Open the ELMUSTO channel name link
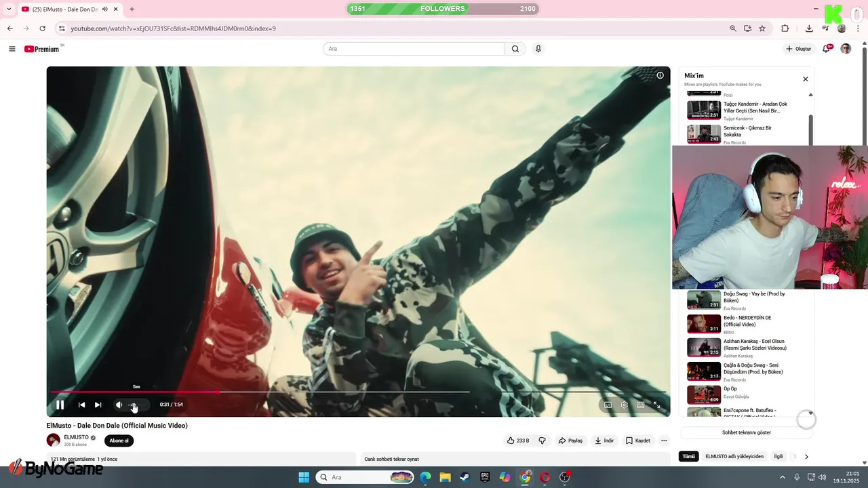 (76, 438)
